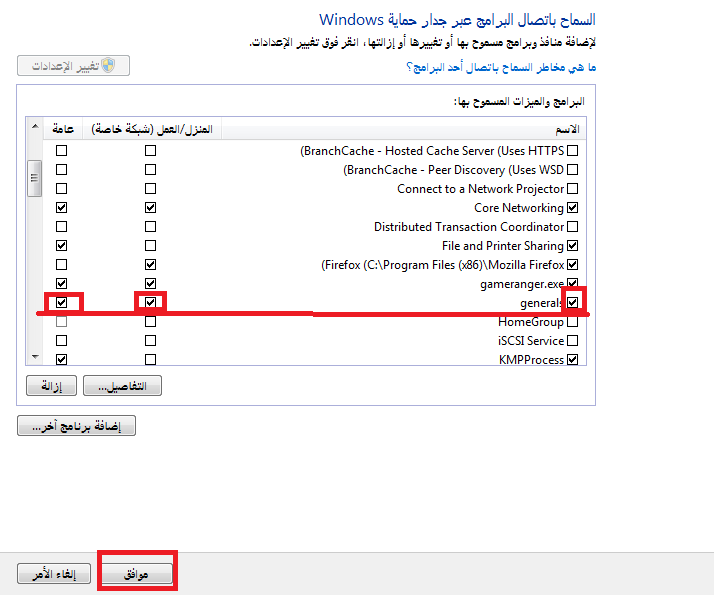Screen dimensions: 714x595
Task: Select the Core Networking row text
Action: (x=519, y=208)
